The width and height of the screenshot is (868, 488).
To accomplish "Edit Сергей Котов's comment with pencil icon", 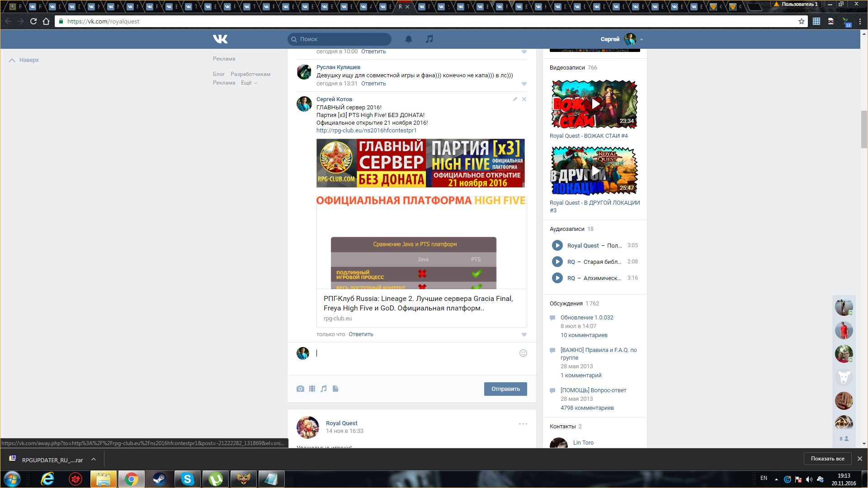I will (515, 99).
